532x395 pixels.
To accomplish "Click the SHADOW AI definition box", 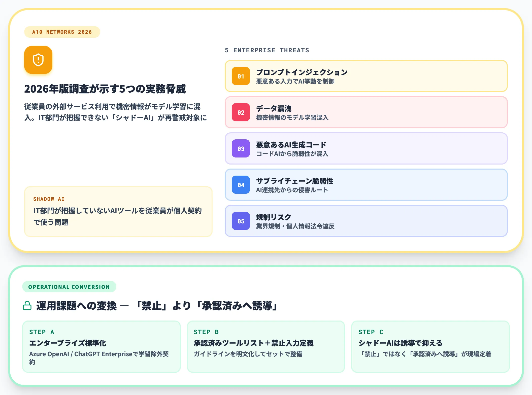I will click(x=118, y=212).
